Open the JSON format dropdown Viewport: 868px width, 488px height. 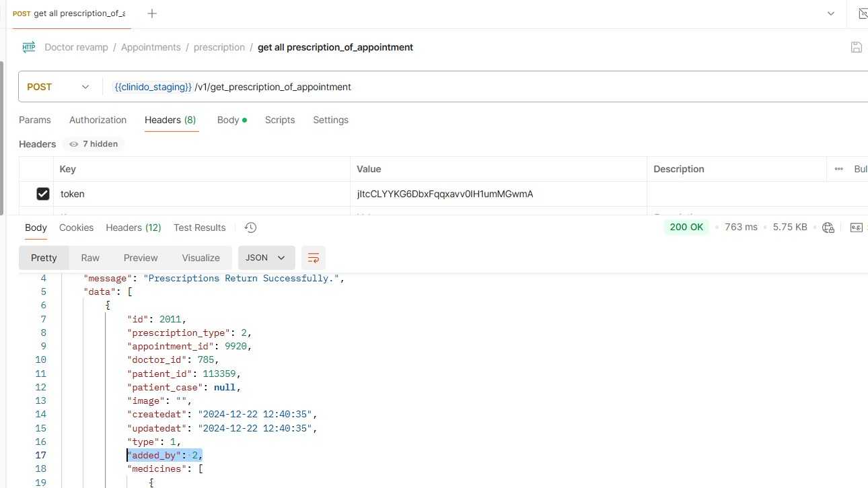click(266, 258)
